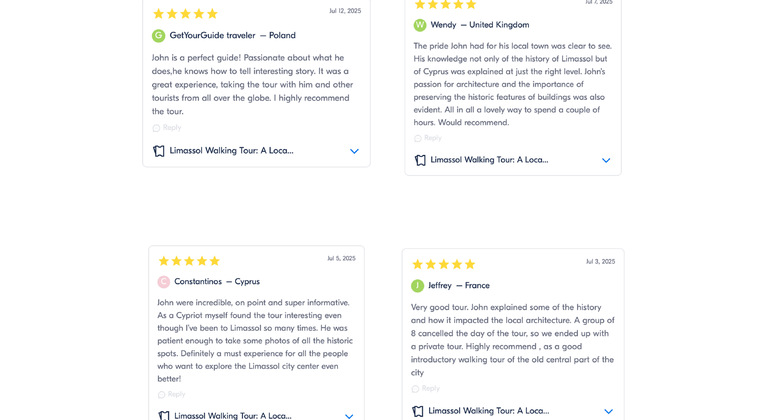Expand tour details in Poland traveler's review
Screen dimensions: 770x420
(x=354, y=151)
